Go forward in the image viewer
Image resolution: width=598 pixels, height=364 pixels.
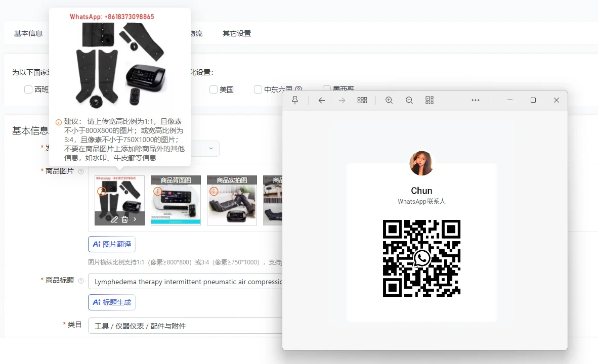[x=342, y=100]
